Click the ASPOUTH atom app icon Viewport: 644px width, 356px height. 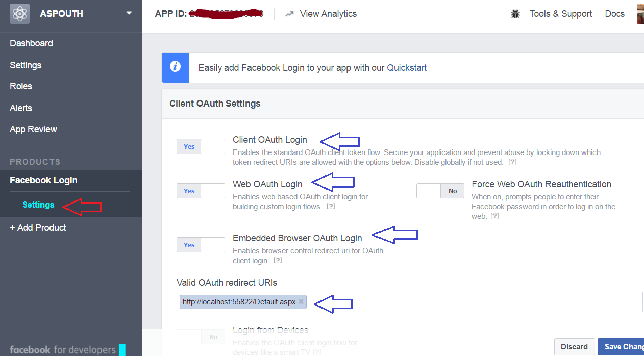coord(19,14)
